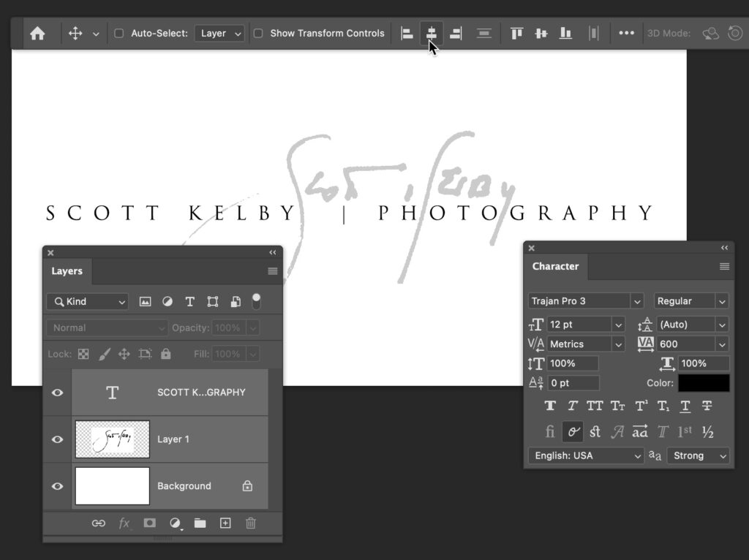
Task: Open the English: USA language dropdown
Action: [x=586, y=456]
